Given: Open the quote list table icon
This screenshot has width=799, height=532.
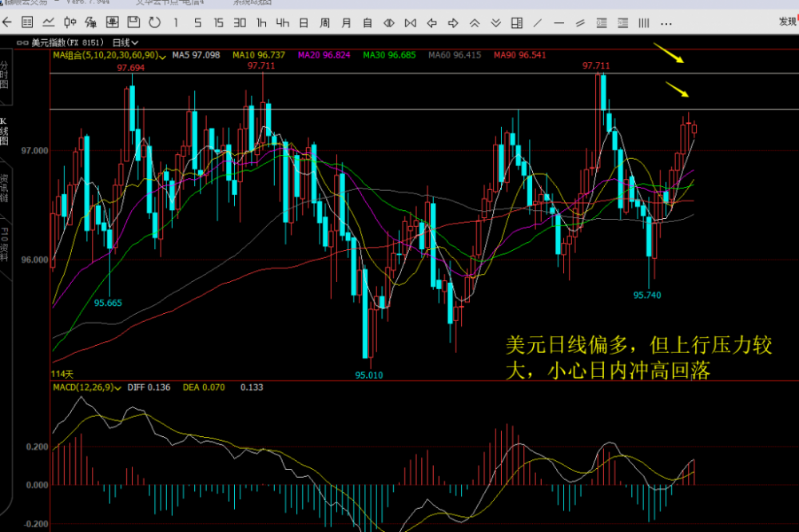Looking at the screenshot, I should click(x=27, y=22).
